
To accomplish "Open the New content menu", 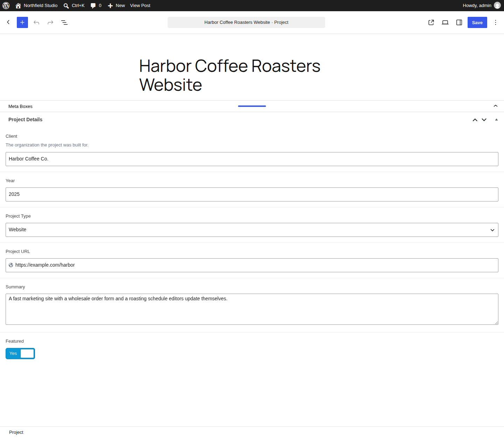I will [x=116, y=6].
